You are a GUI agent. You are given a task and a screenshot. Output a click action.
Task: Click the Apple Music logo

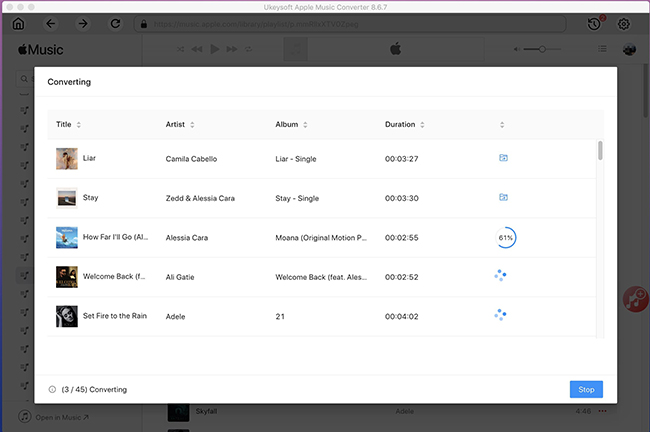click(x=41, y=50)
